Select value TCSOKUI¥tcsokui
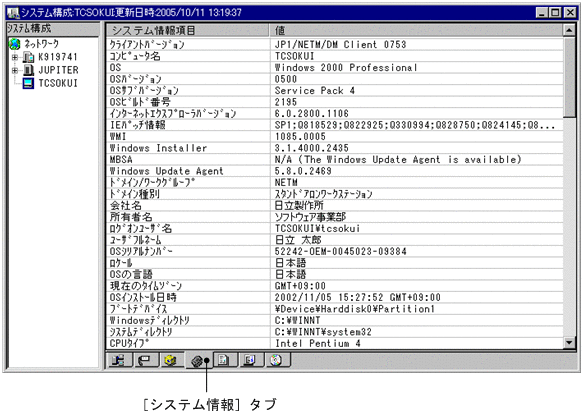The image size is (585, 417). pyautogui.click(x=317, y=229)
